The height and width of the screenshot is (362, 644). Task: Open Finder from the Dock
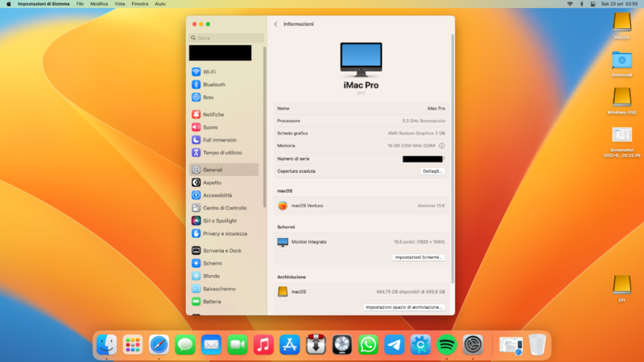106,345
